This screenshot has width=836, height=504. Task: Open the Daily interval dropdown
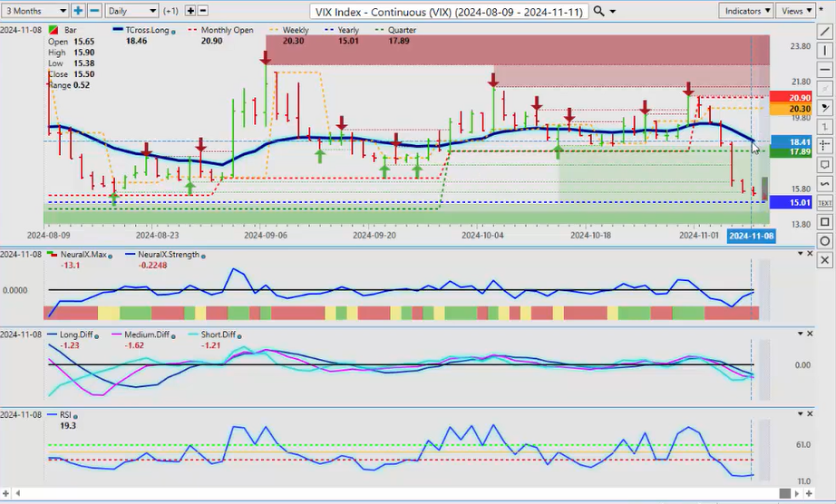(131, 11)
